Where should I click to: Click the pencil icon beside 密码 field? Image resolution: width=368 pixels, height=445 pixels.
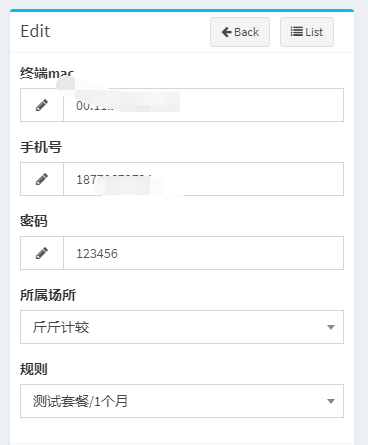click(x=42, y=253)
